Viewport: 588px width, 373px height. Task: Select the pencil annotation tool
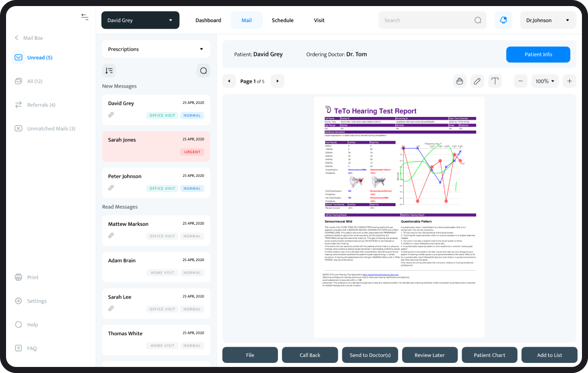click(477, 81)
